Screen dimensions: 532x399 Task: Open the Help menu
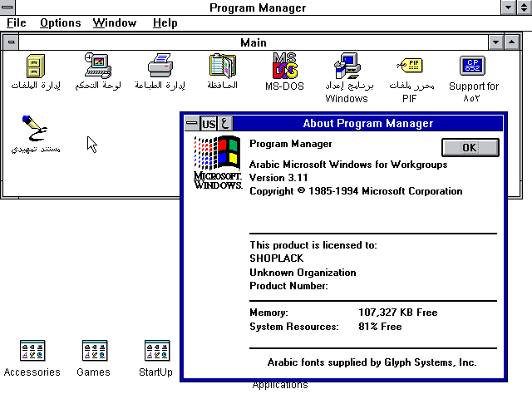[x=165, y=23]
